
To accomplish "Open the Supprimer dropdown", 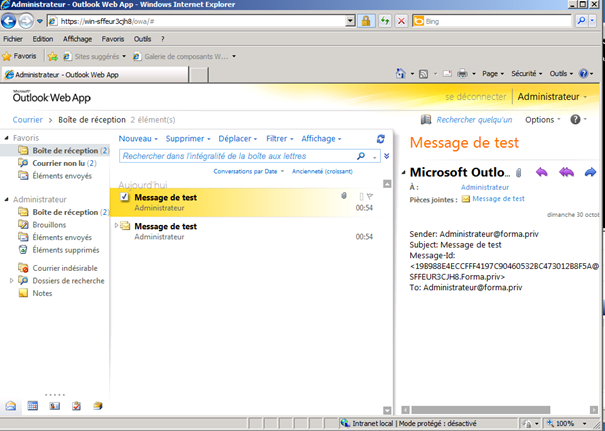I will pos(188,139).
